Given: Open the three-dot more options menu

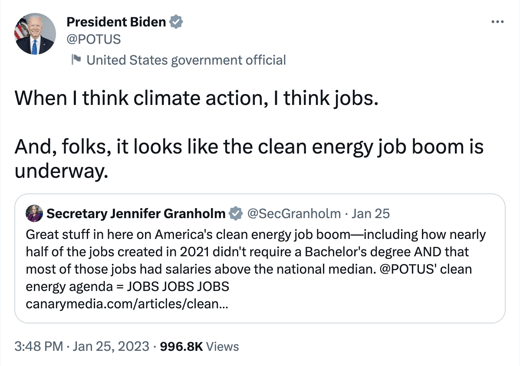Looking at the screenshot, I should (x=497, y=22).
